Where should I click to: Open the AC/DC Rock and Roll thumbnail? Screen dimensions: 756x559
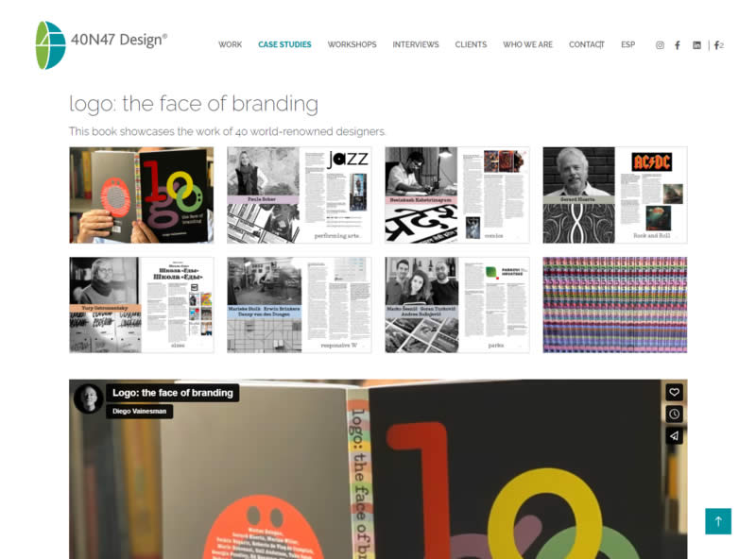615,195
